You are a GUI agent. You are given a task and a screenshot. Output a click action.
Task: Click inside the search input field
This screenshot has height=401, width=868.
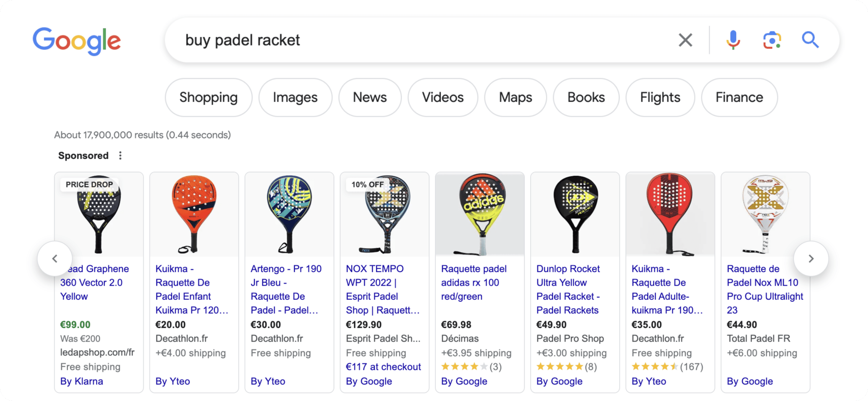381,40
